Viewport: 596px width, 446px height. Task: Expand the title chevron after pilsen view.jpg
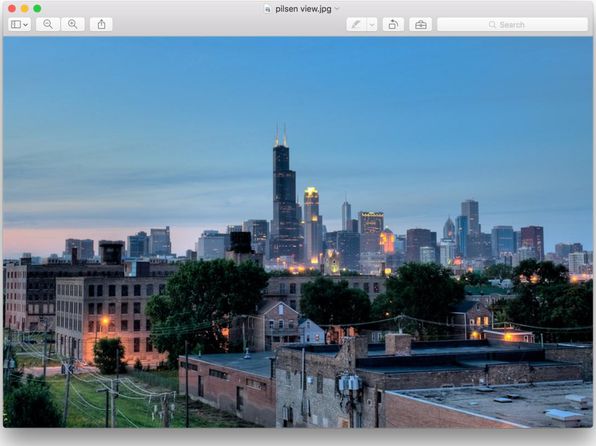[x=337, y=8]
